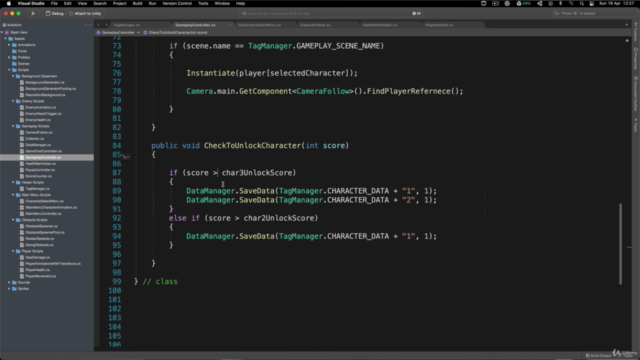
Task: Switch to CameraFollow.cs tab
Action: click(315, 25)
